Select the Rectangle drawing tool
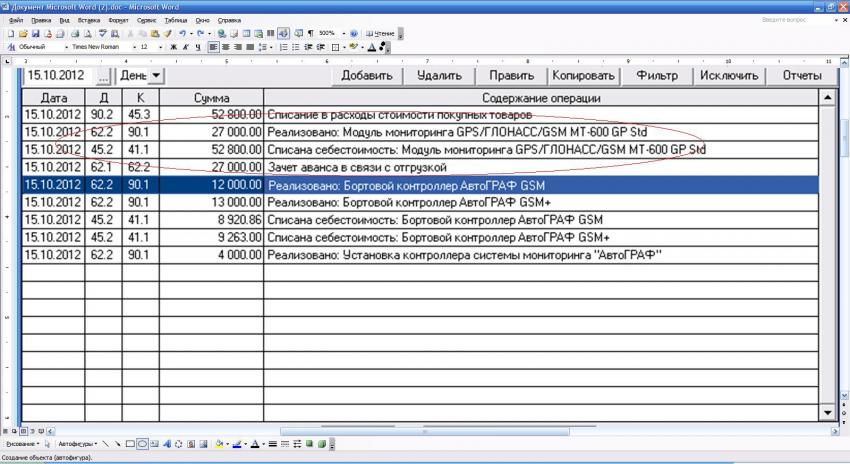The image size is (850, 464). [x=129, y=443]
